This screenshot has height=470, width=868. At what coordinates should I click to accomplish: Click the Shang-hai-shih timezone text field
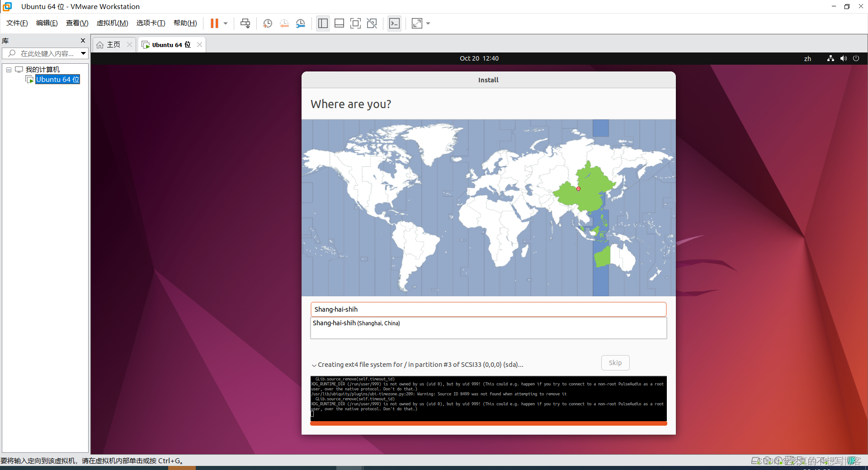[x=488, y=309]
